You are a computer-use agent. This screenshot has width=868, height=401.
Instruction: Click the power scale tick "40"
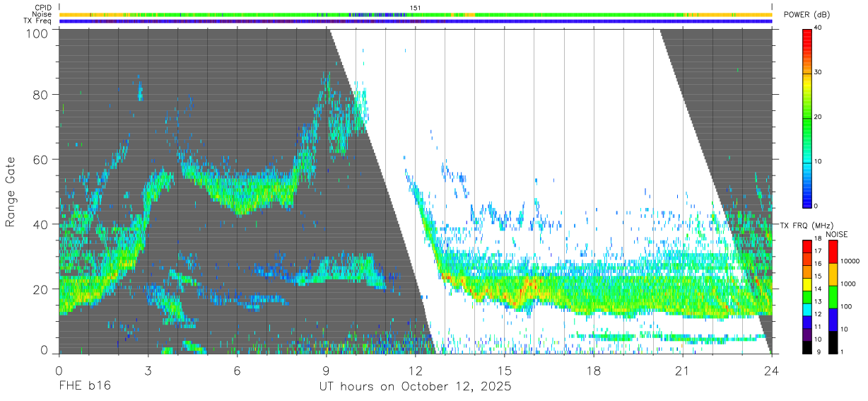(x=819, y=28)
